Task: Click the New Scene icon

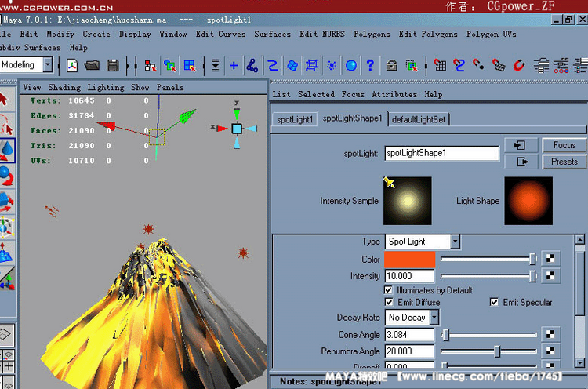Action: coord(72,66)
